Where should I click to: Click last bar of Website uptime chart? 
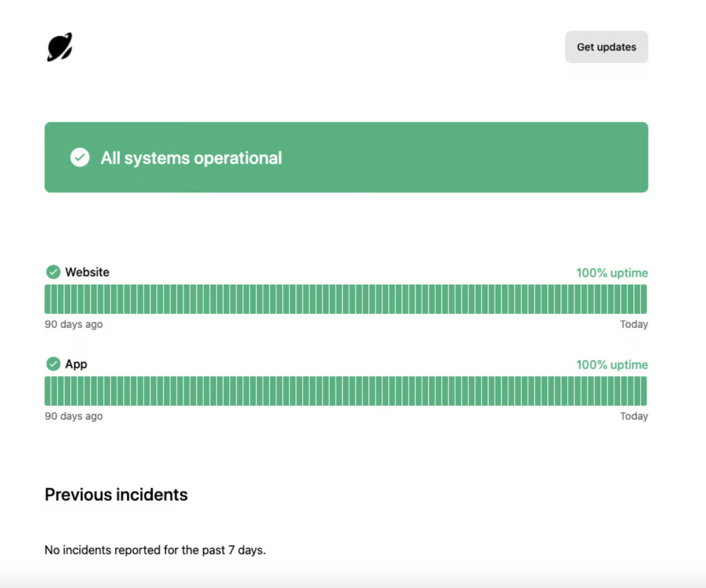[x=644, y=299]
